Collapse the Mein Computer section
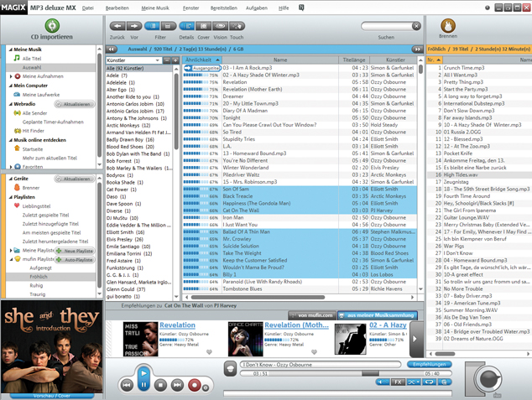 point(11,86)
